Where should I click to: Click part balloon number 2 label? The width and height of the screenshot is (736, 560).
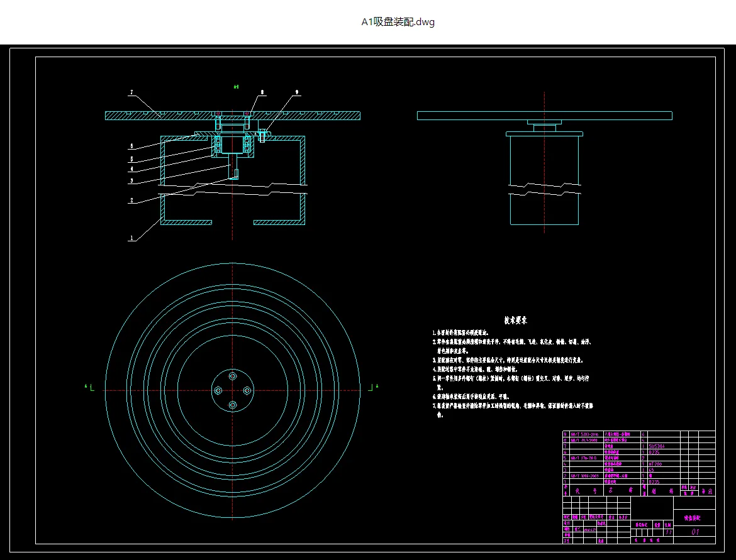tap(131, 200)
